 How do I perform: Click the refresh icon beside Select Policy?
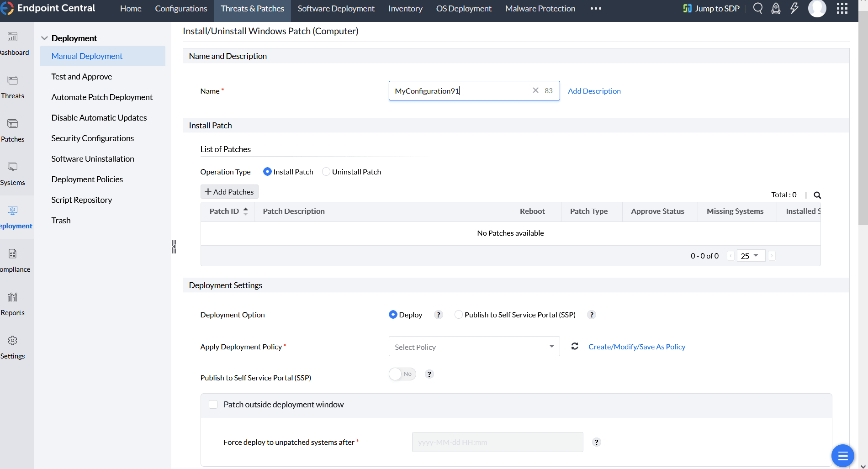click(x=575, y=347)
